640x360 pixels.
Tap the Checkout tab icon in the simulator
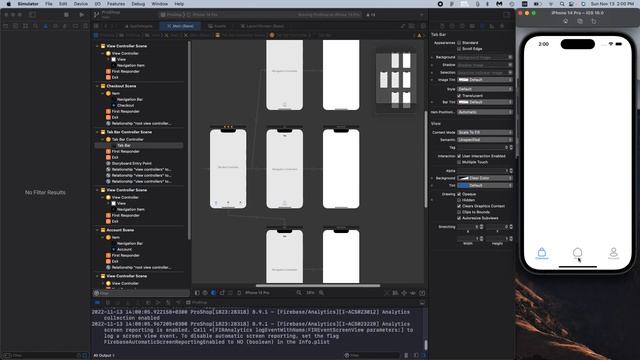pyautogui.click(x=542, y=252)
